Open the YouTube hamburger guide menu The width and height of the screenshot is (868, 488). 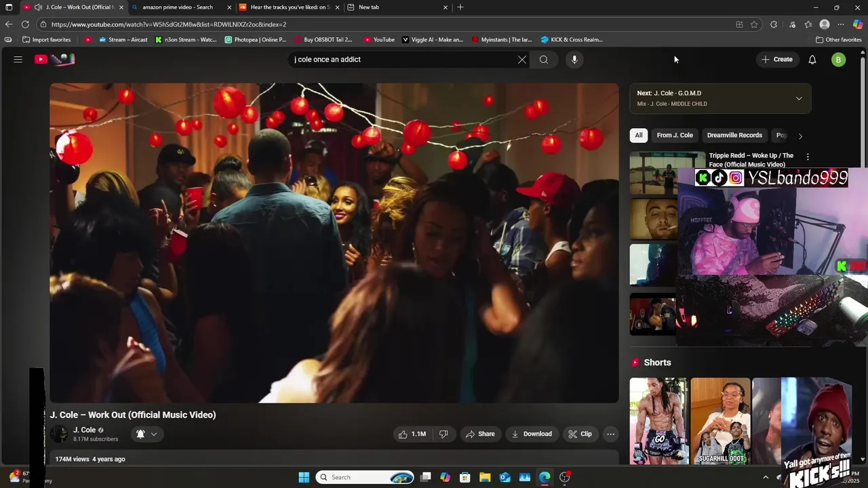[x=18, y=60]
